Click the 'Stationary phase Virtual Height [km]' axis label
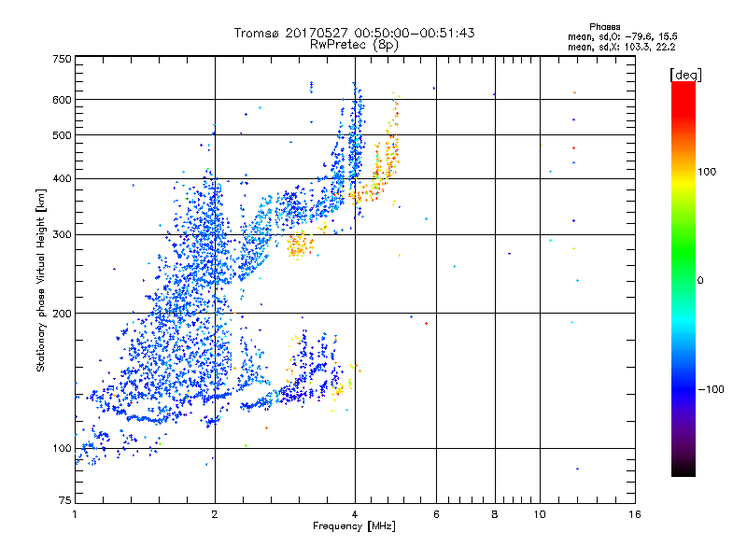The image size is (747, 560). point(40,280)
